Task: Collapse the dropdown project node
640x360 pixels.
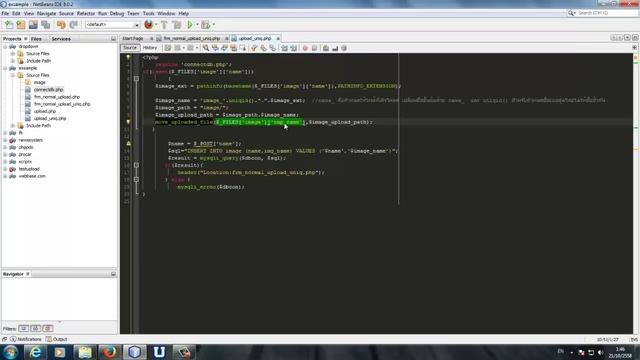Action: (x=5, y=47)
